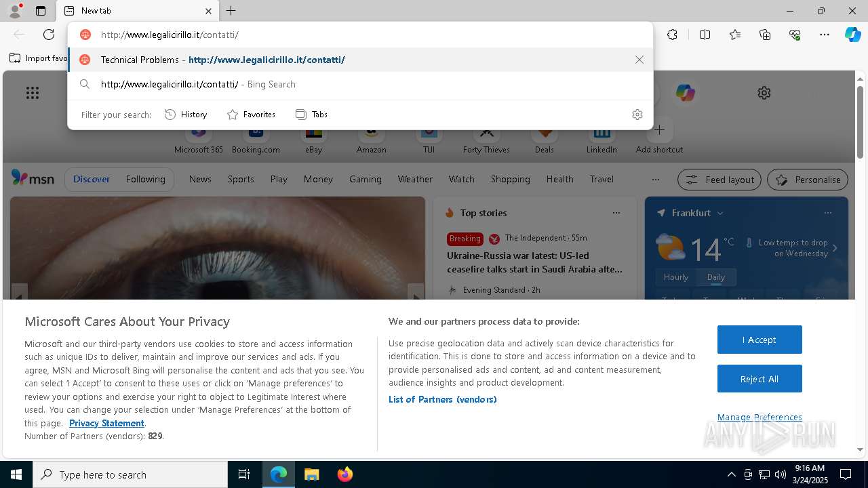Open Amazon shortcut
The image size is (868, 488).
tap(371, 140)
